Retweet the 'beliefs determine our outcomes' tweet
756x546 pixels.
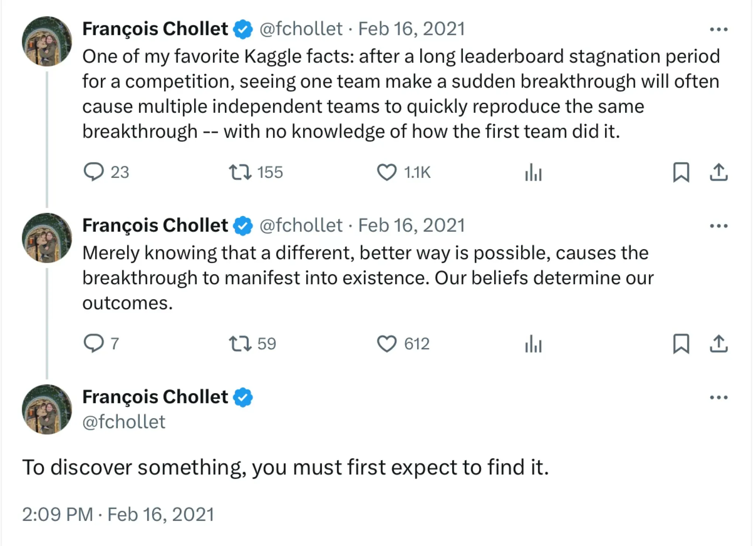click(x=240, y=343)
